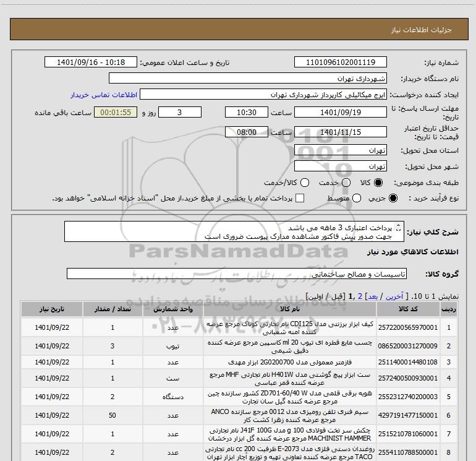Screen dimensions: 476x461
Task: Click the announcement date field 1401/09/16 - 10:18
Action: (91, 62)
